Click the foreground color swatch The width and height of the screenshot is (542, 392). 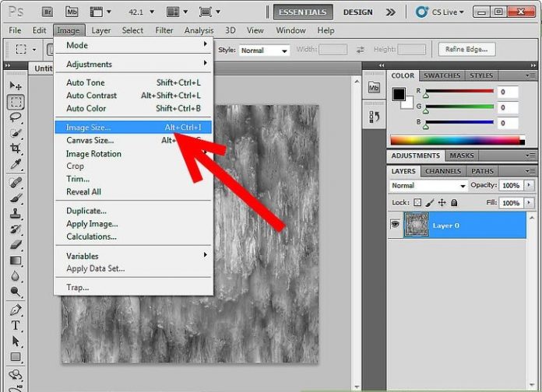(399, 94)
